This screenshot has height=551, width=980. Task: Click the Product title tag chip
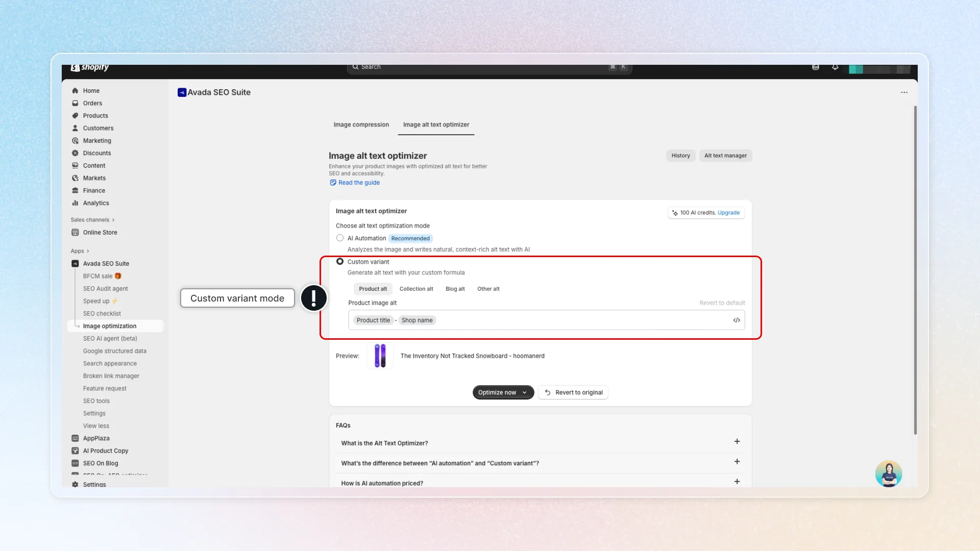pos(373,320)
